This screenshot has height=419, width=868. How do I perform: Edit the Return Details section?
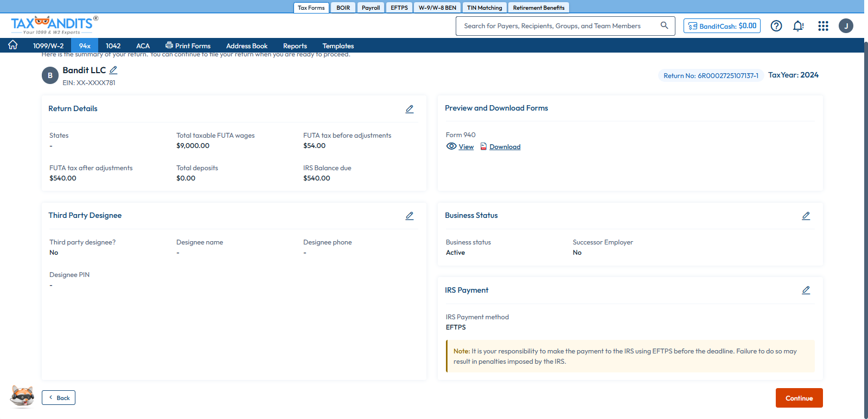tap(410, 109)
